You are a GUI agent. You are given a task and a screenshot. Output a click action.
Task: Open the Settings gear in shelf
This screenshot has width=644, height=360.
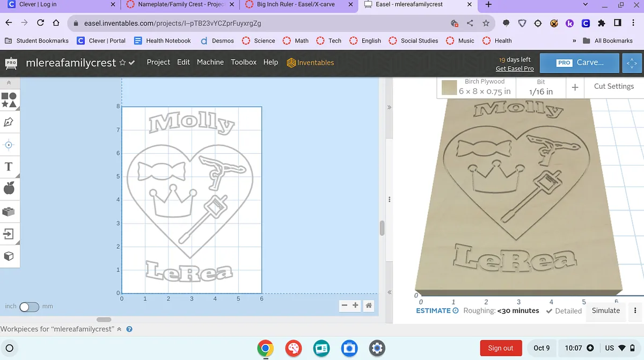click(x=377, y=348)
